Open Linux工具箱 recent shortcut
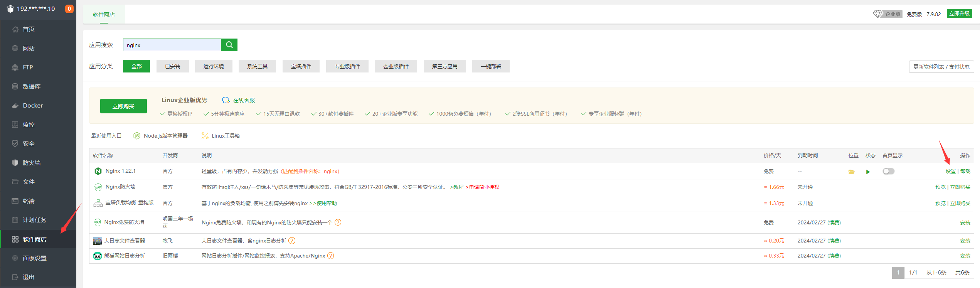Viewport: 980px width, 288px height. point(221,136)
